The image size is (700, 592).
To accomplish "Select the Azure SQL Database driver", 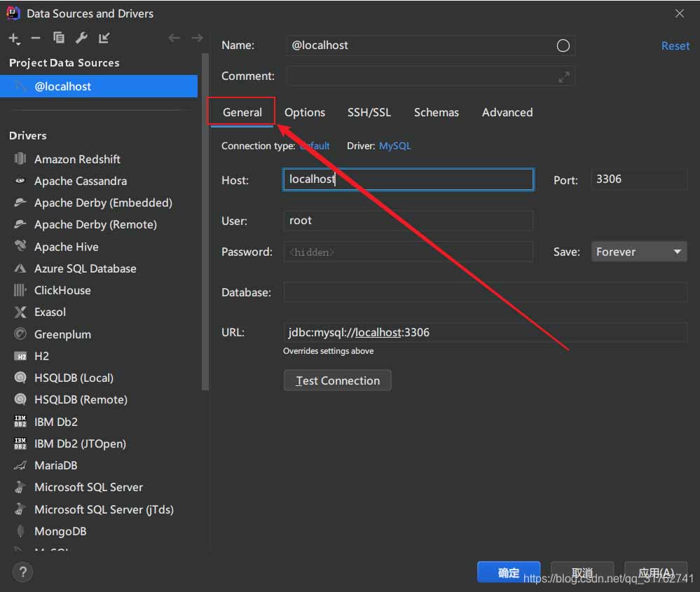I will 85,268.
